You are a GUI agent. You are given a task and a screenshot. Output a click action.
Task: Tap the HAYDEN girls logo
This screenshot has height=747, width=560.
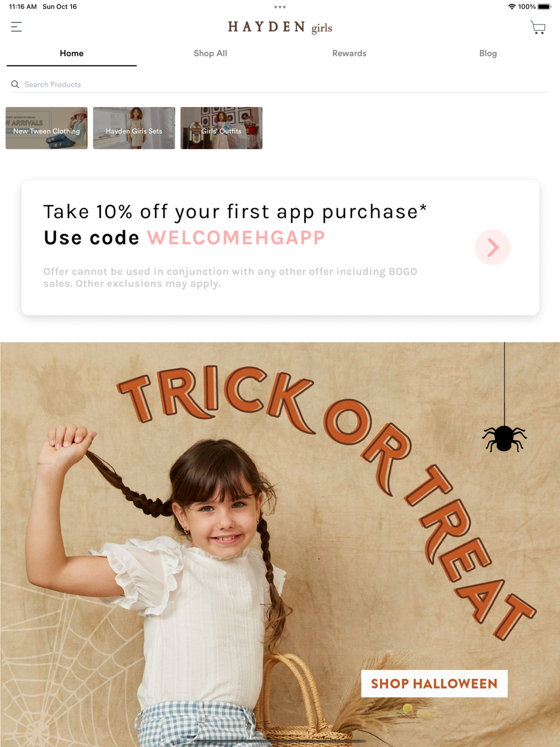coord(280,27)
